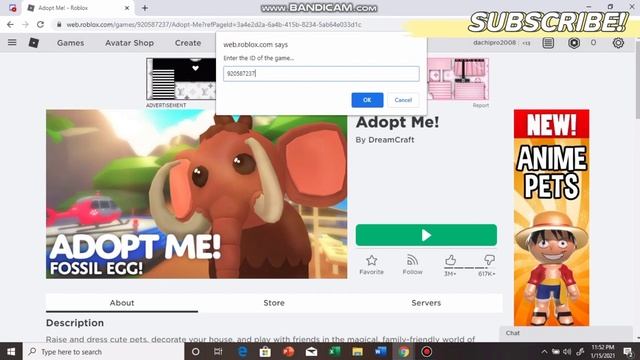The height and width of the screenshot is (360, 640).
Task: Open Mail app from taskbar
Action: [311, 351]
